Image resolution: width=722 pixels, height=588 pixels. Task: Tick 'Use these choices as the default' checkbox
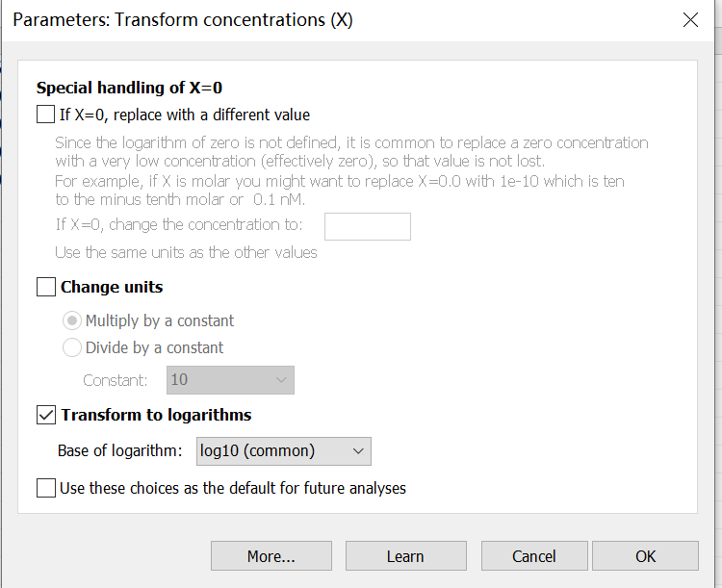point(46,488)
